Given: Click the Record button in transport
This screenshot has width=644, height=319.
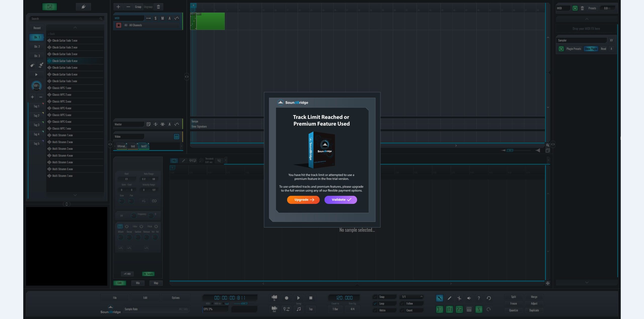Looking at the screenshot, I should click(286, 298).
